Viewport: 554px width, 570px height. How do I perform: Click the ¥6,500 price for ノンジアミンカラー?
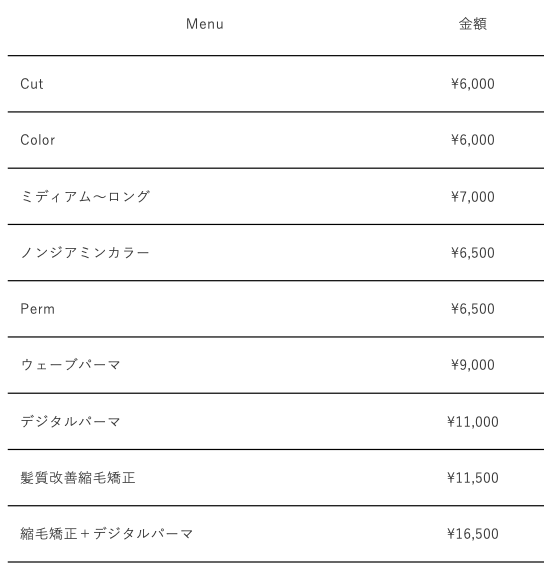[473, 253]
